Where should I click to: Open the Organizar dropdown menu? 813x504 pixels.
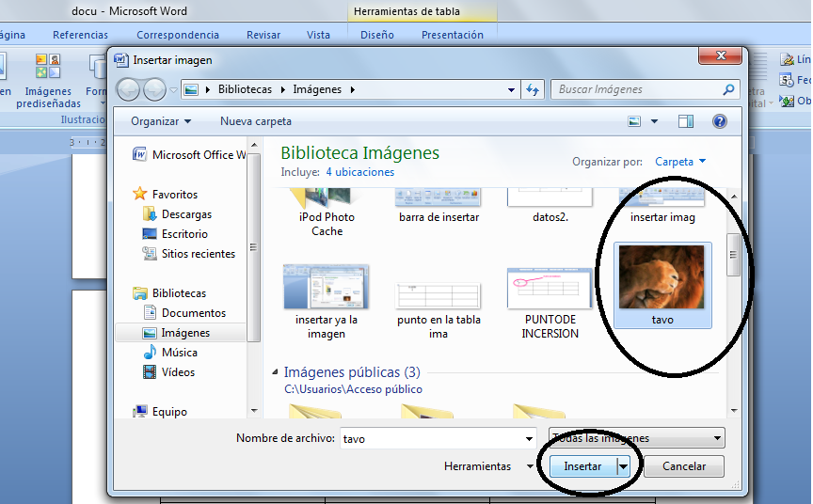(161, 121)
